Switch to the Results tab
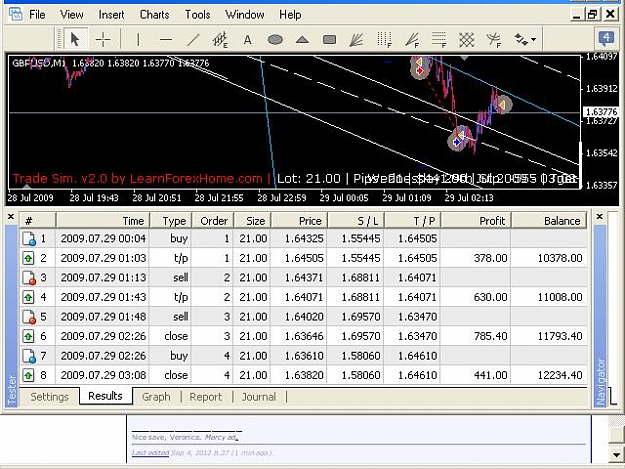This screenshot has width=625, height=469. pyautogui.click(x=105, y=396)
